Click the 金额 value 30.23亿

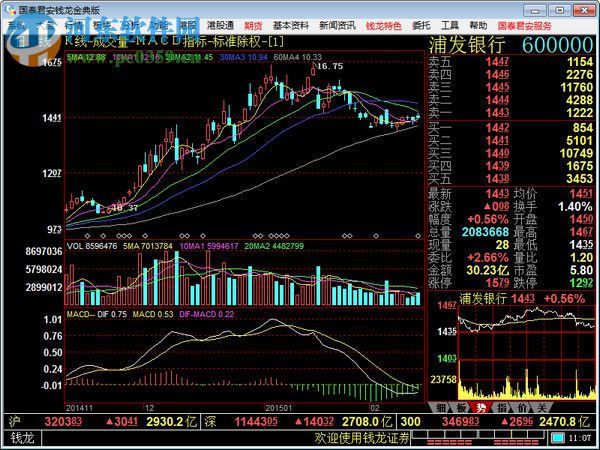tap(488, 270)
